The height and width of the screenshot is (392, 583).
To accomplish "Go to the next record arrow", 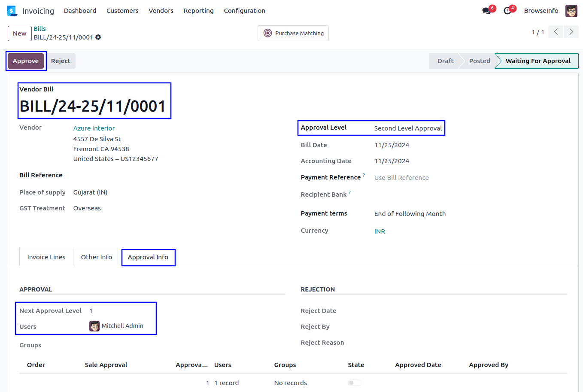I will pyautogui.click(x=571, y=32).
